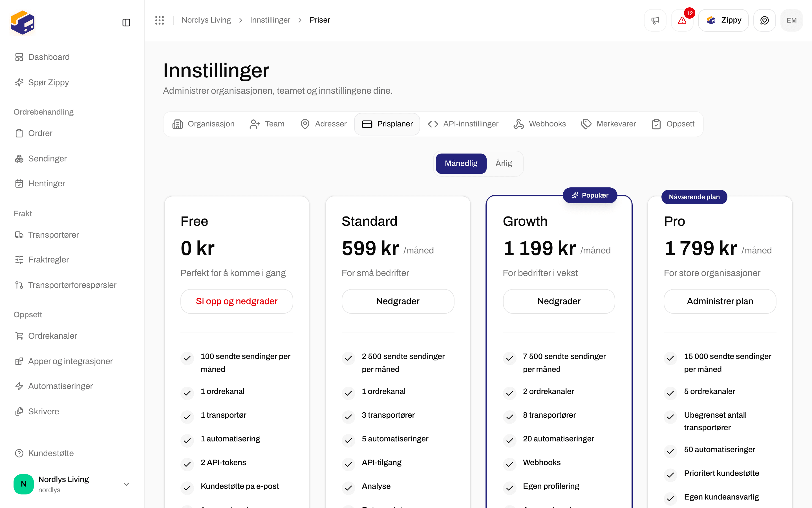Click 'Prioritert kundestøtte' feature in Pro

(721, 473)
